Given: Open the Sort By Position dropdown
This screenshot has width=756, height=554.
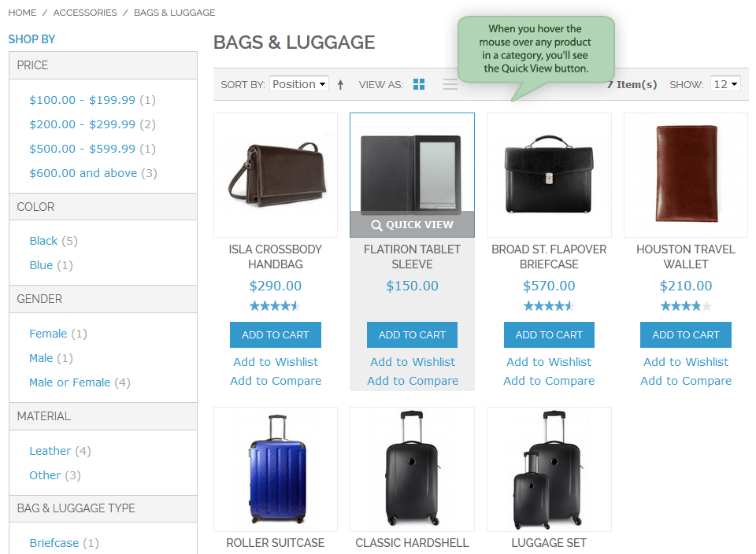Looking at the screenshot, I should pyautogui.click(x=298, y=83).
